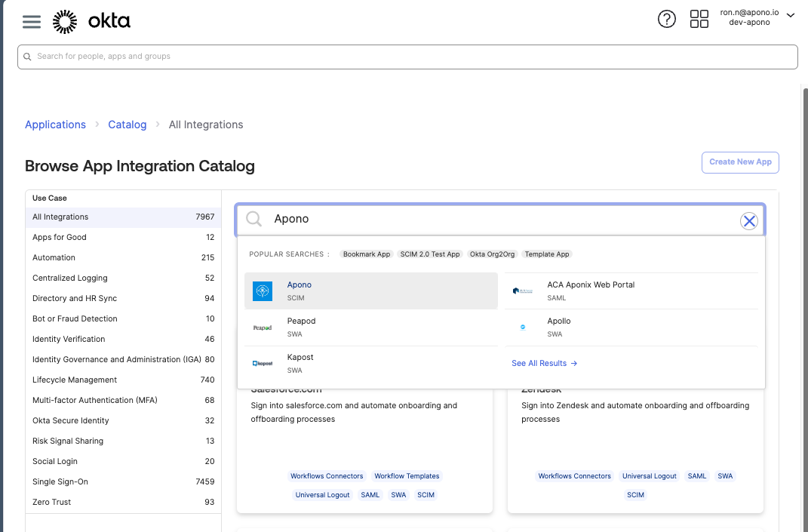This screenshot has height=532, width=808.
Task: Click the Okta logo
Action: pyautogui.click(x=91, y=21)
